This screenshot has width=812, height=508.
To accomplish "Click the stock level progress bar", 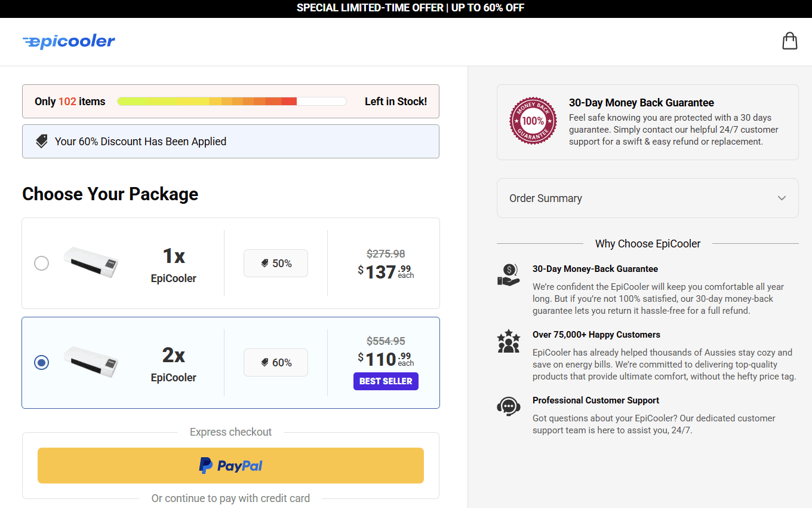I will click(232, 102).
